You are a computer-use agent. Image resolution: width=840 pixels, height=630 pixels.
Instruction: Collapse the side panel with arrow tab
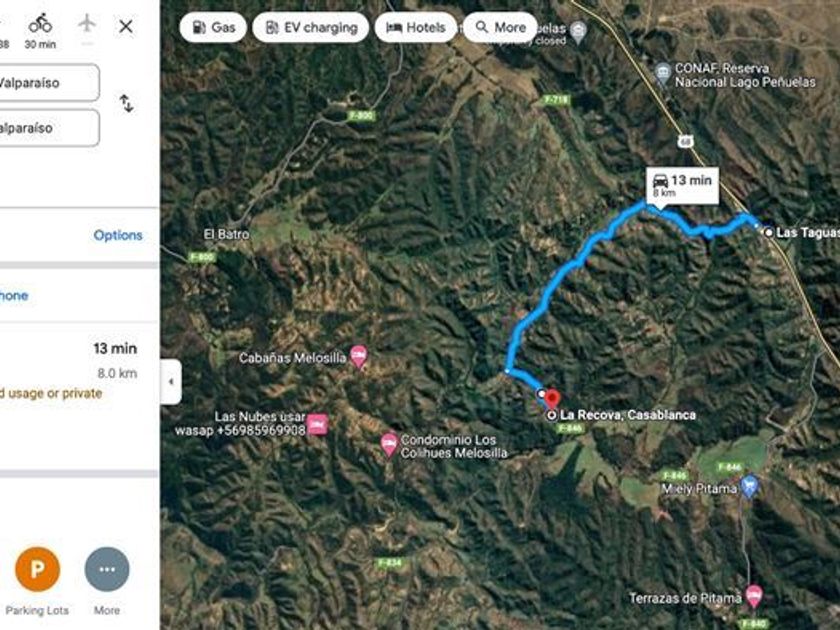coord(171,381)
